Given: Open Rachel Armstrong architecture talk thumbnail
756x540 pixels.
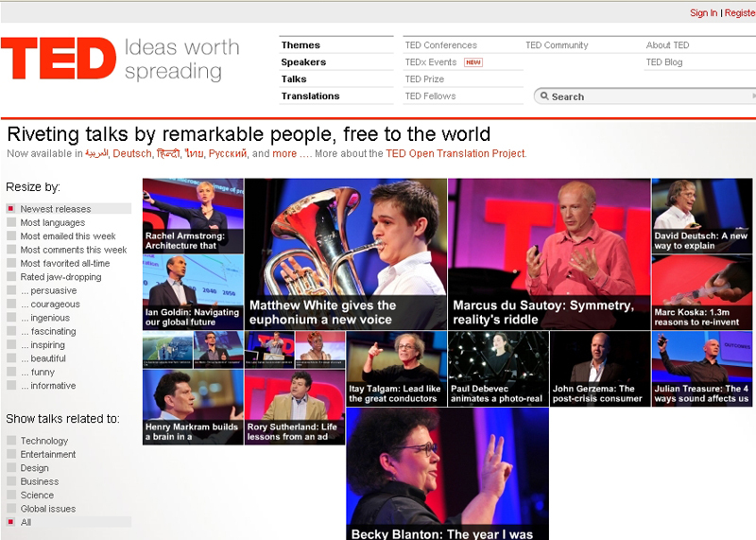Looking at the screenshot, I should pyautogui.click(x=193, y=216).
